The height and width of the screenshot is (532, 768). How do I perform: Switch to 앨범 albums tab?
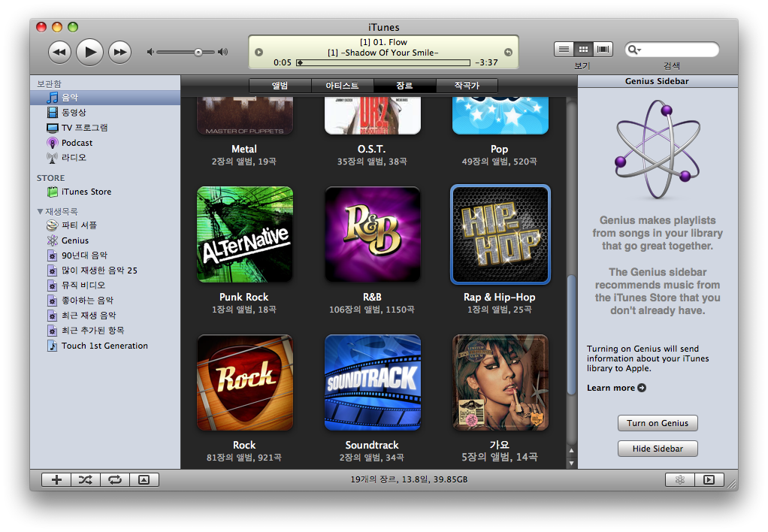pos(280,86)
